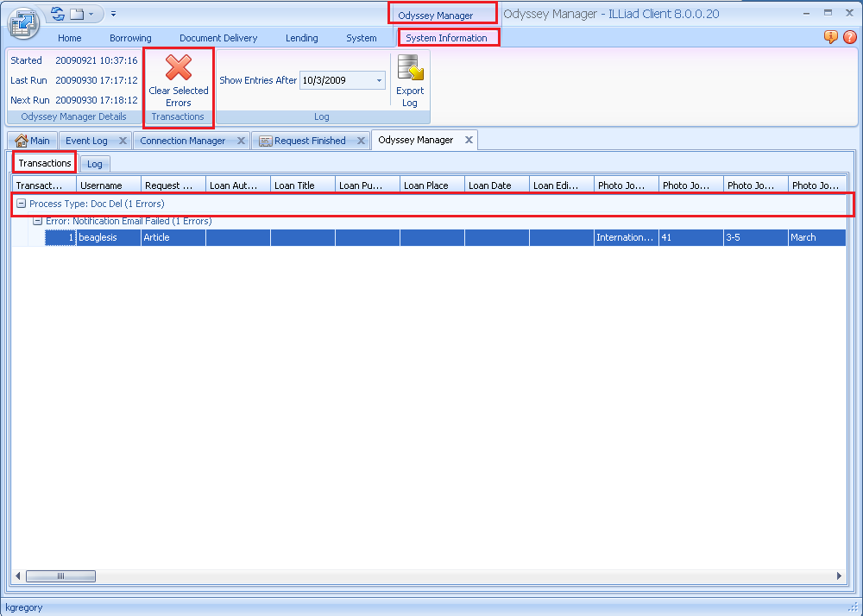Click the red X Clear Selected Errors icon
The image size is (863, 616).
[178, 68]
